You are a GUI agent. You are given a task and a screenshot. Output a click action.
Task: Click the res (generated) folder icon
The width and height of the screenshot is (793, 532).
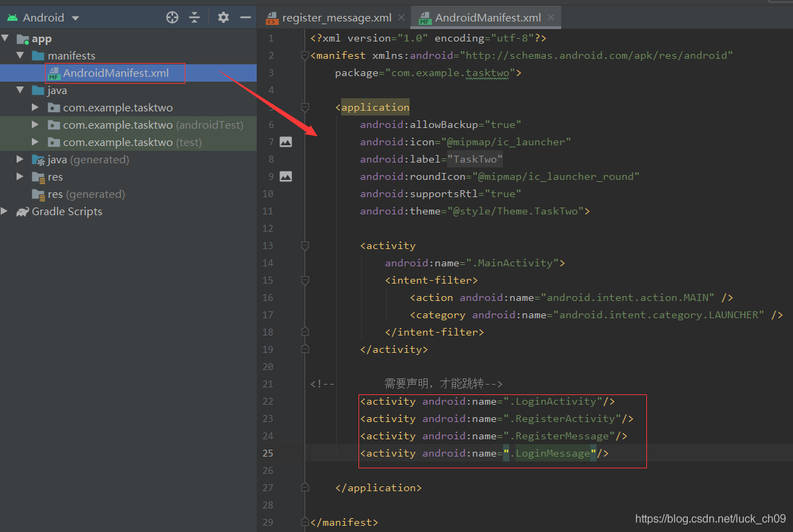(38, 194)
